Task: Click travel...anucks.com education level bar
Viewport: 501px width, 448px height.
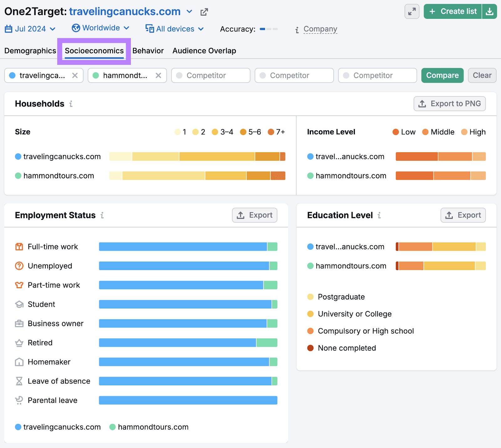Action: pyautogui.click(x=441, y=247)
